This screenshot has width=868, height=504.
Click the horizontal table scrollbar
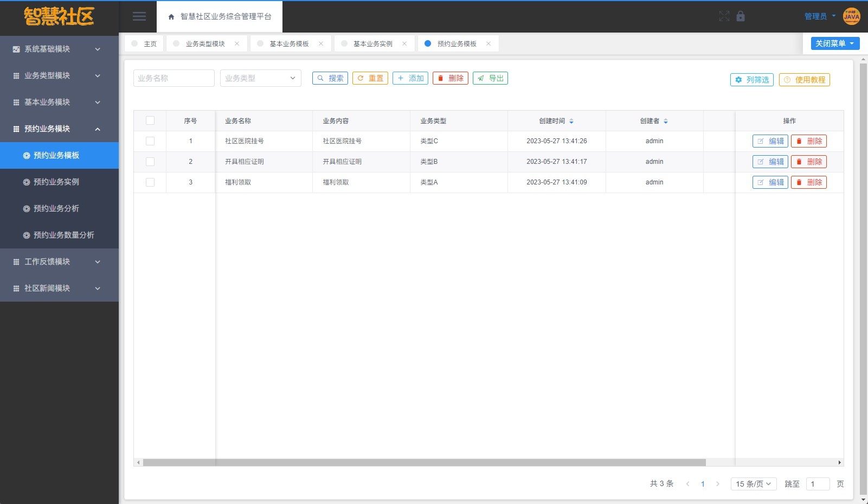424,463
